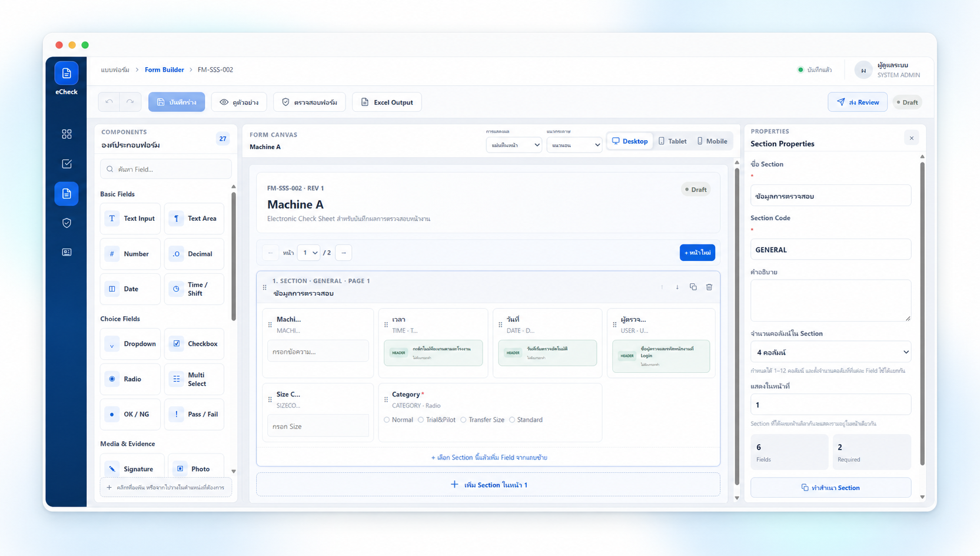Switch to Mobile view
This screenshot has width=980, height=556.
(712, 141)
